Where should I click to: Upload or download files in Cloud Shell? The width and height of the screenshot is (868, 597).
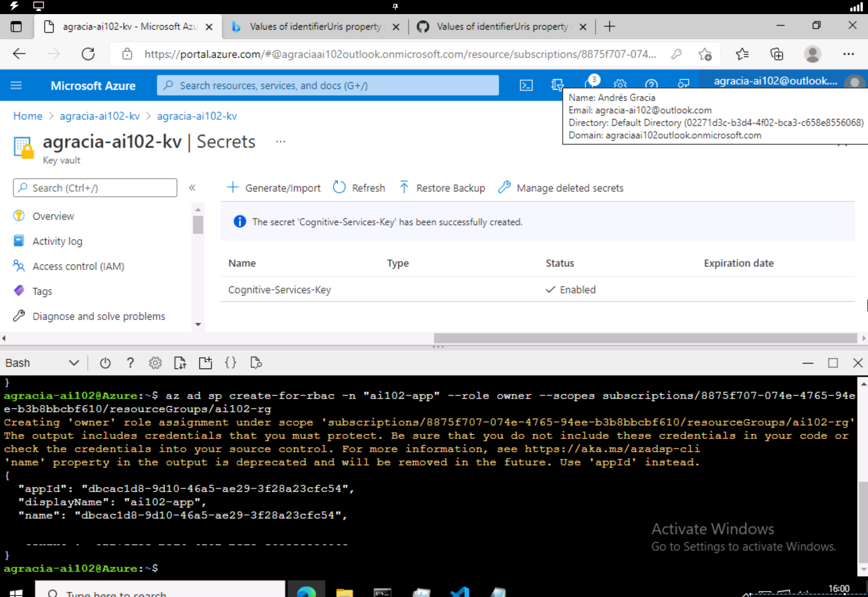click(x=180, y=363)
